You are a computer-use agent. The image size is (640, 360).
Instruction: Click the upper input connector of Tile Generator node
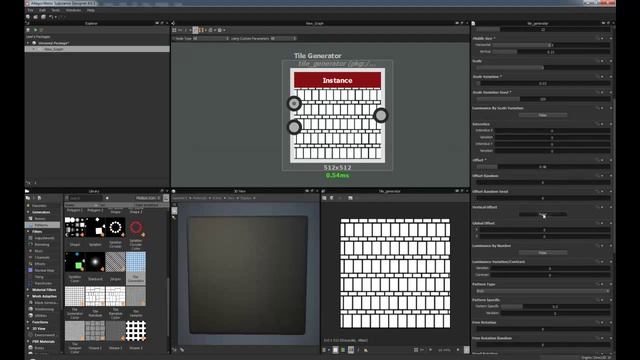[x=294, y=104]
